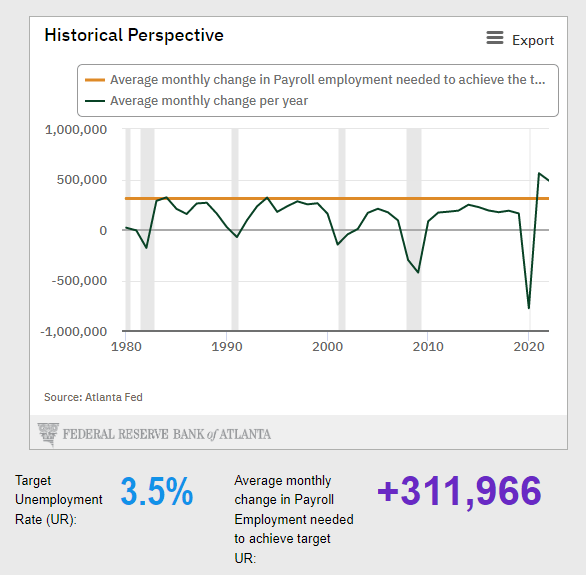Viewport: 586px width, 575px height.
Task: Click the 1,000,000 y-axis label
Action: pyautogui.click(x=76, y=130)
